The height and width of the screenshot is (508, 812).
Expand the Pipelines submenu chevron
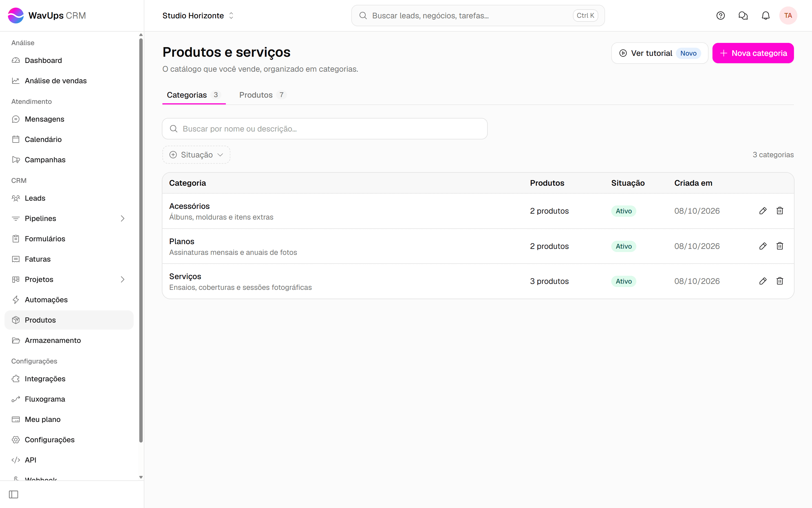tap(122, 218)
